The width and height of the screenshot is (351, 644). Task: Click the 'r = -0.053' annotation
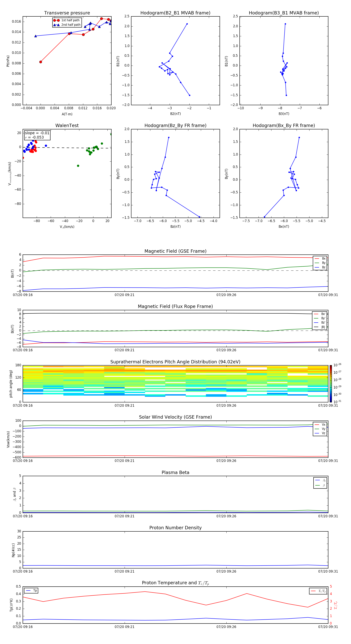click(x=35, y=137)
